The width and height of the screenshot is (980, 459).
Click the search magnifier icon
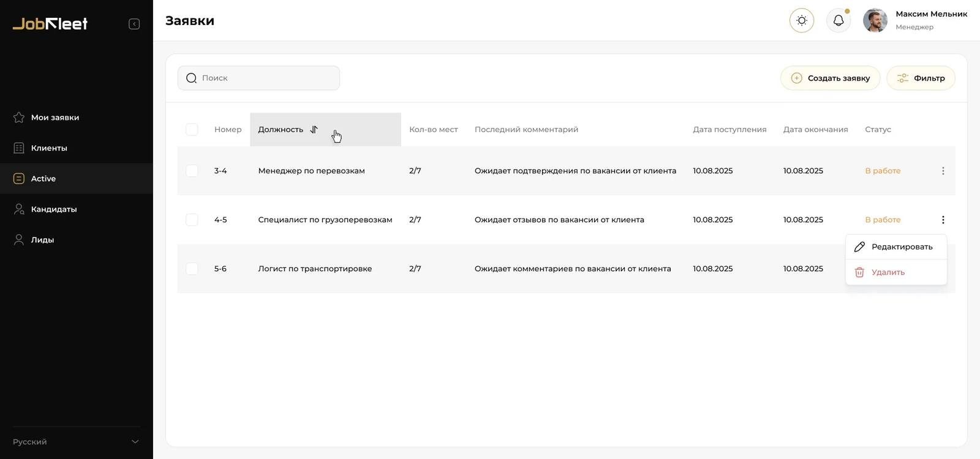[191, 78]
